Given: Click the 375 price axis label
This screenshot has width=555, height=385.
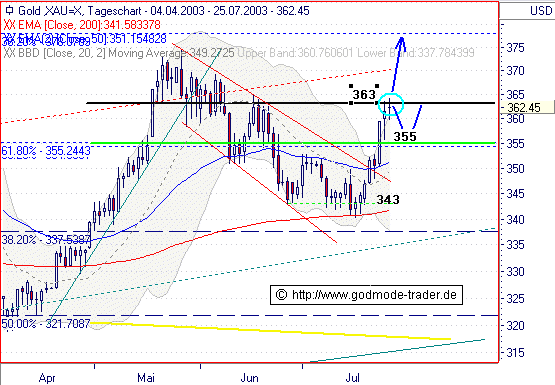Looking at the screenshot, I should click(x=515, y=47).
